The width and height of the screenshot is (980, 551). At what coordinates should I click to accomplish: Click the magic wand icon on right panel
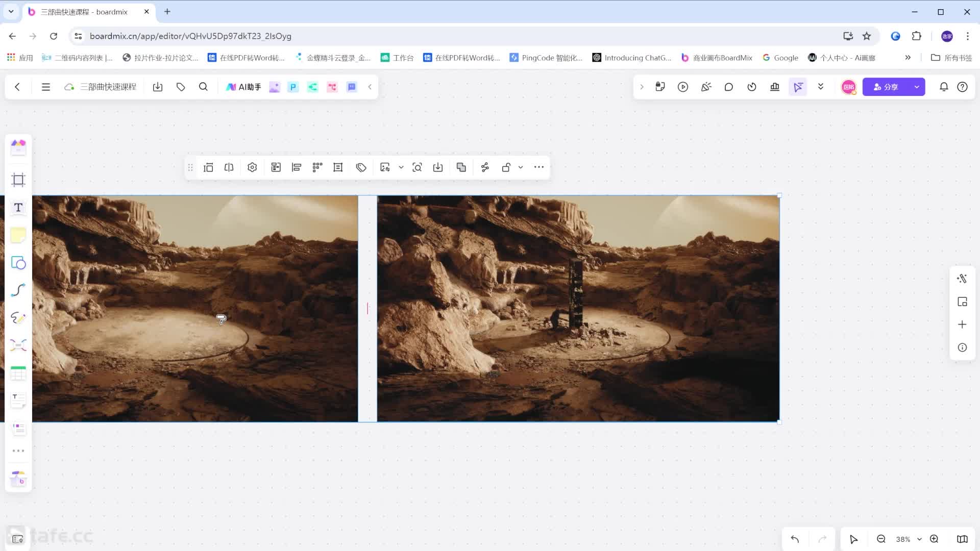pyautogui.click(x=962, y=279)
